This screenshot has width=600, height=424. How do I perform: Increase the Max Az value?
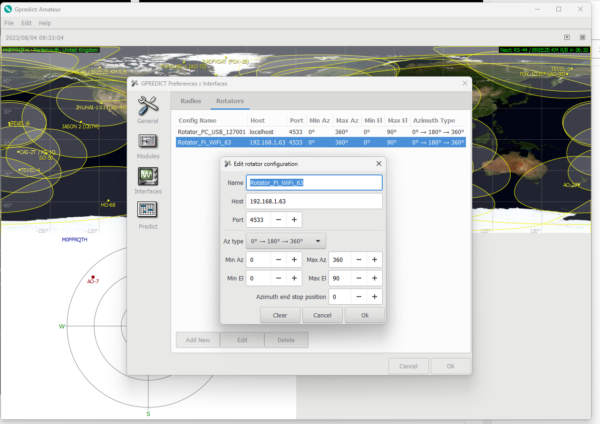pyautogui.click(x=375, y=259)
